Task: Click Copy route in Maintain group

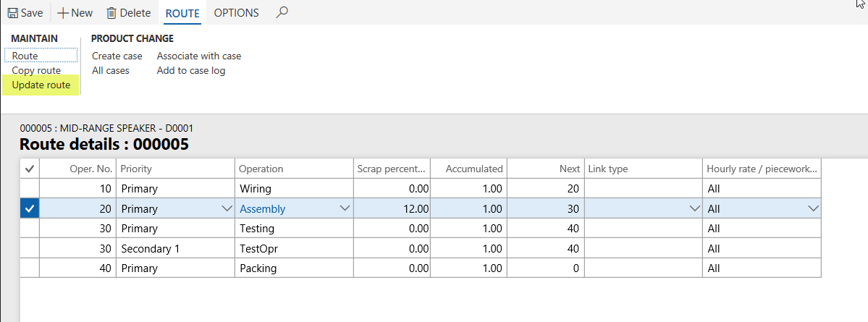Action: [x=36, y=70]
